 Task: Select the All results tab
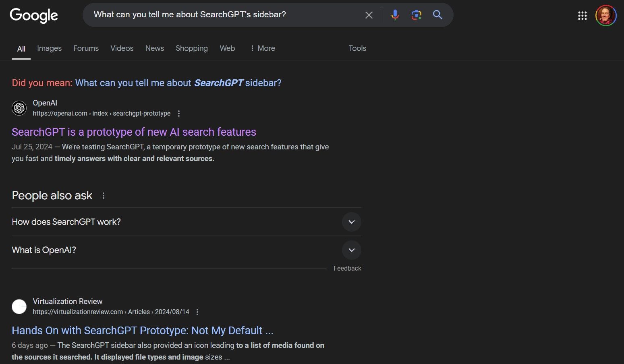click(x=21, y=49)
